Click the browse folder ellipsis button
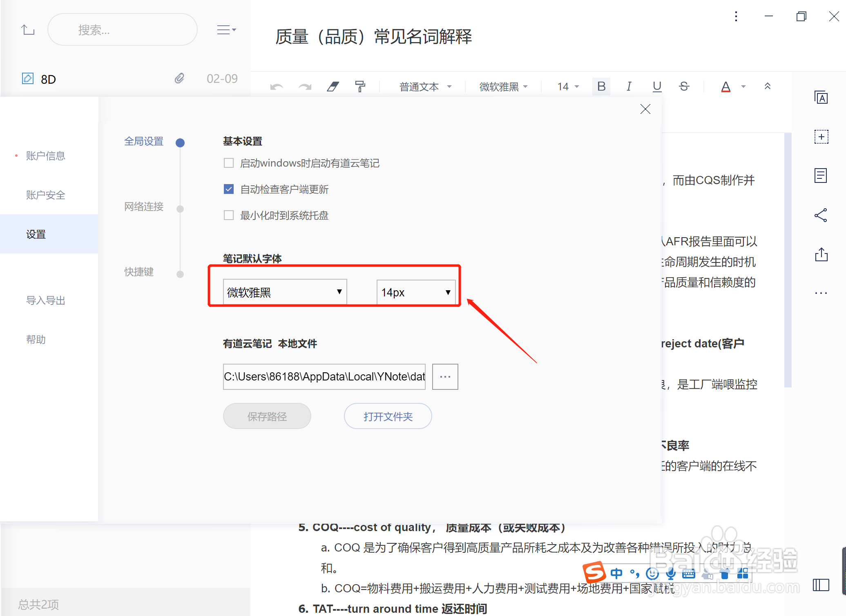The image size is (846, 616). [445, 376]
